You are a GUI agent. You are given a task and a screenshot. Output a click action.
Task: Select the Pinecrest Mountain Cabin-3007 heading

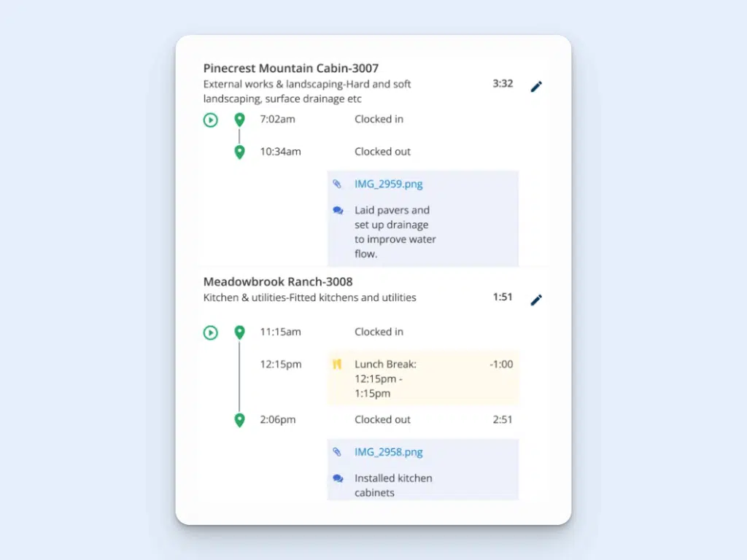pos(290,68)
